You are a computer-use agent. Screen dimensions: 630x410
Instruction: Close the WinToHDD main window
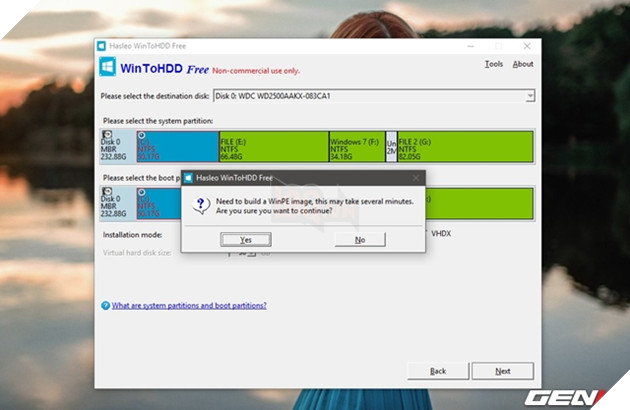[x=527, y=46]
